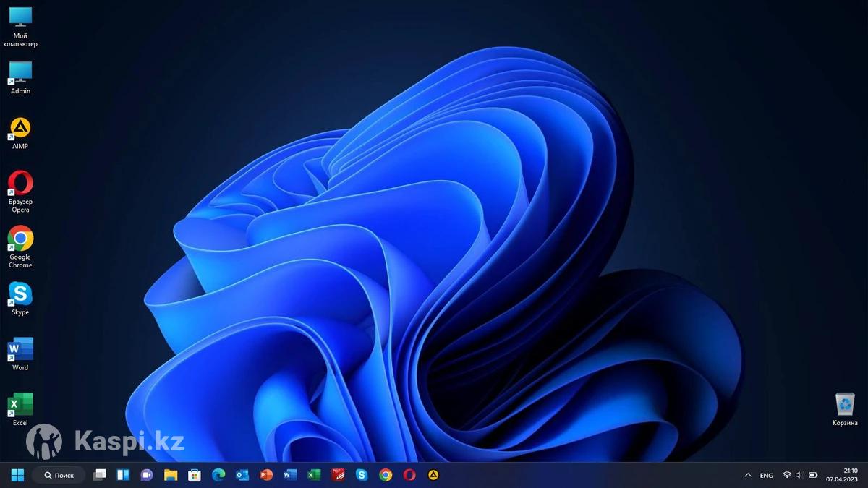Click the Поиск taskbar search box
This screenshot has width=868, height=488.
click(x=59, y=475)
